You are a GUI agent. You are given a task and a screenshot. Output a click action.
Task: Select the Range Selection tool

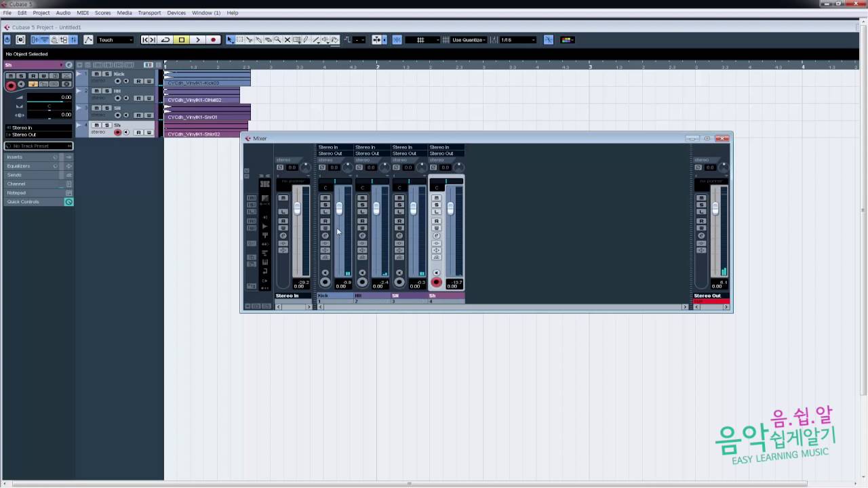[239, 40]
